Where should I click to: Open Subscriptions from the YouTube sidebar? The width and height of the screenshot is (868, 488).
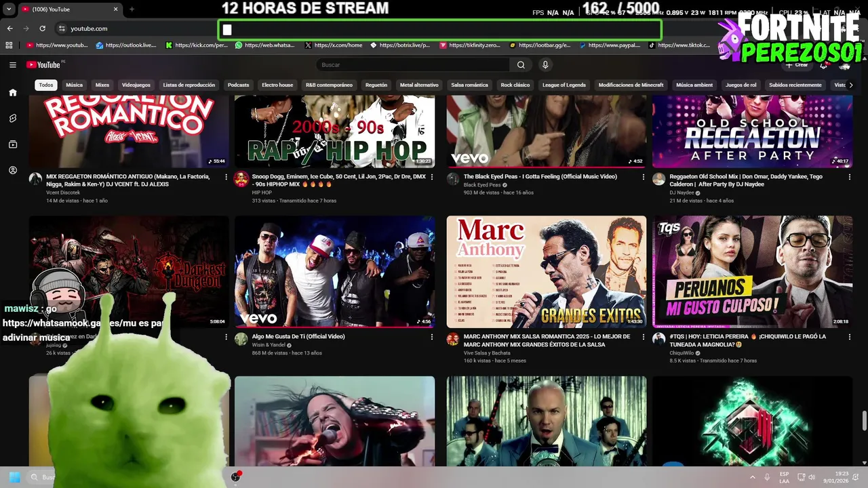point(13,144)
